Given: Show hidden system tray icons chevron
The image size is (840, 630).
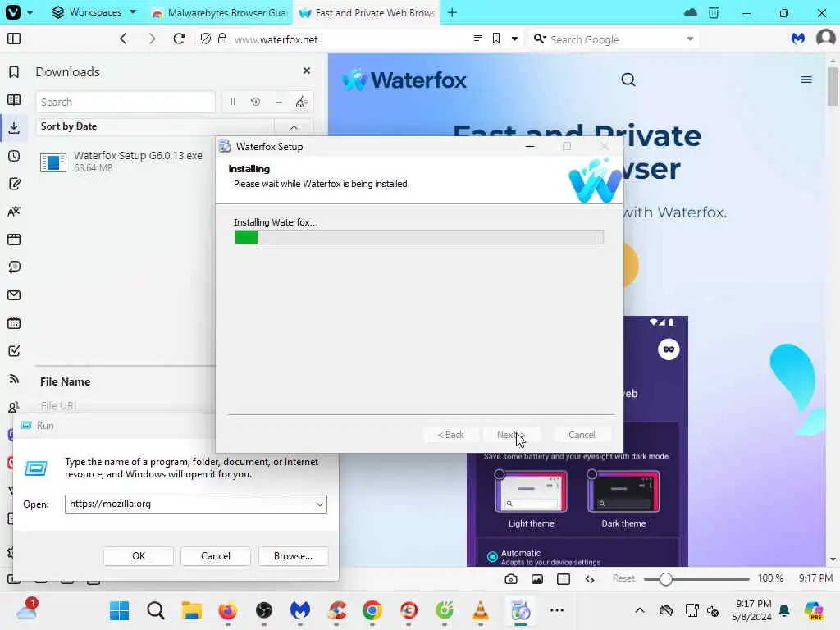Looking at the screenshot, I should coord(640,610).
